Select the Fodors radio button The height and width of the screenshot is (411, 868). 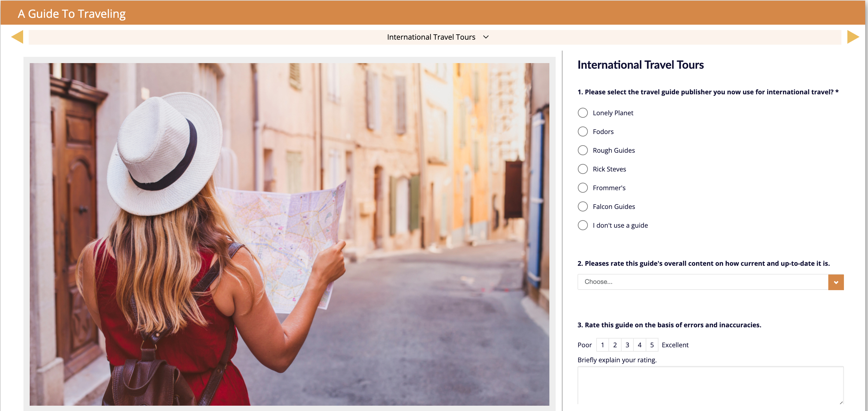point(583,131)
